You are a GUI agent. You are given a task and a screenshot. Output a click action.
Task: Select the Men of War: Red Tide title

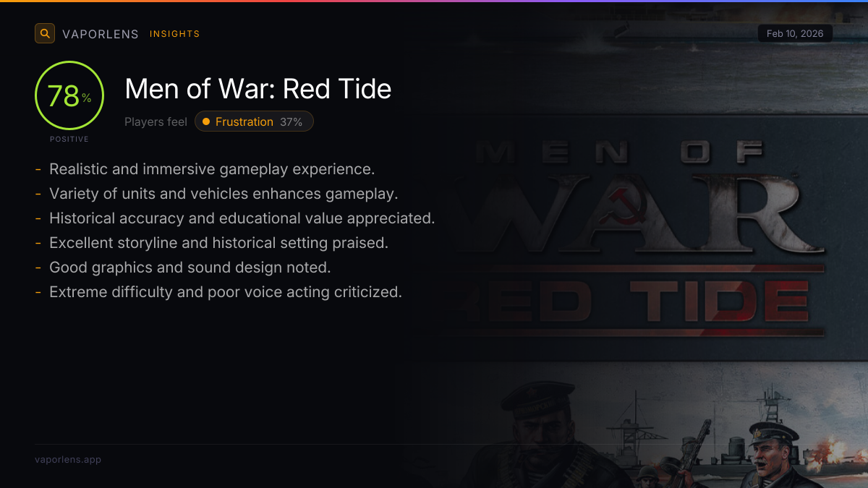(258, 89)
